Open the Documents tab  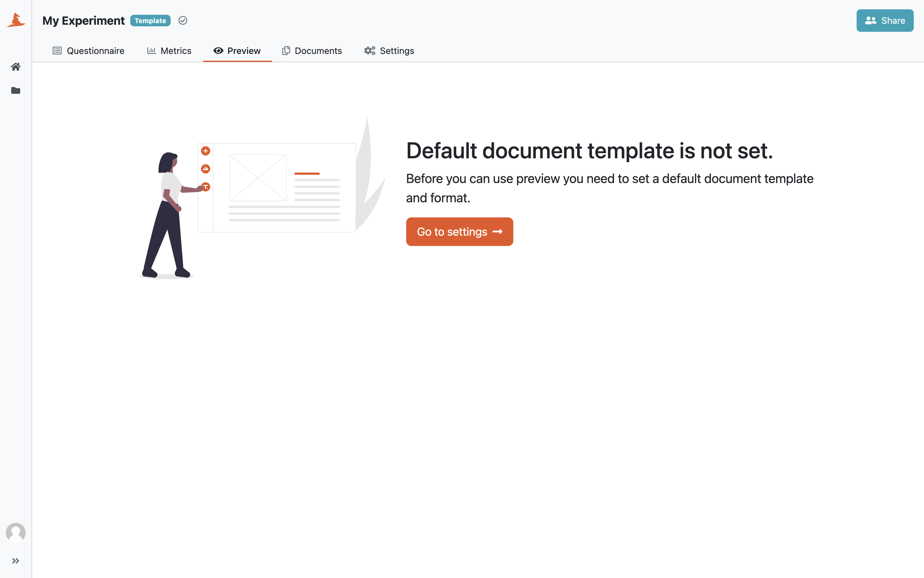[312, 51]
